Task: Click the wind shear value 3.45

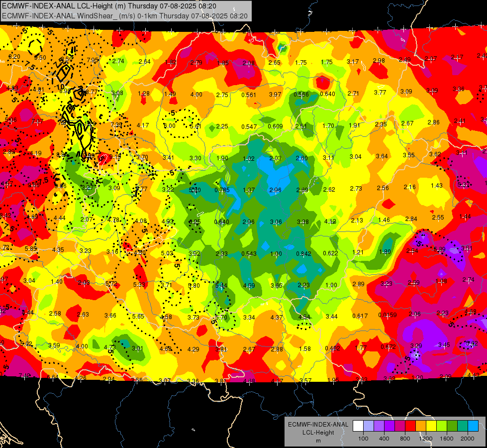Action: pyautogui.click(x=444, y=345)
